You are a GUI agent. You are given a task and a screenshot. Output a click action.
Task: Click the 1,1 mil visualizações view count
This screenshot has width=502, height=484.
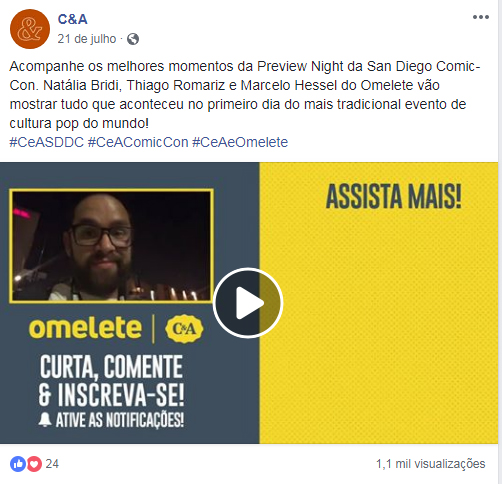431,464
